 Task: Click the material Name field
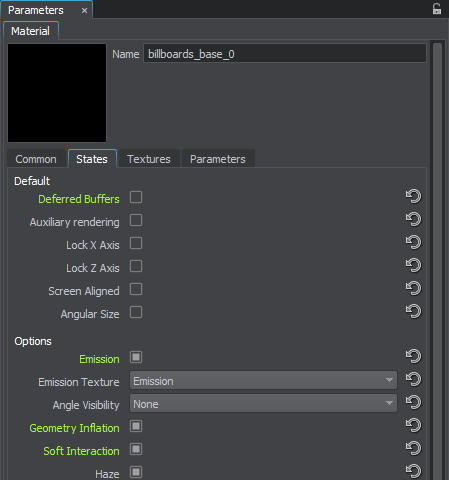[x=285, y=54]
